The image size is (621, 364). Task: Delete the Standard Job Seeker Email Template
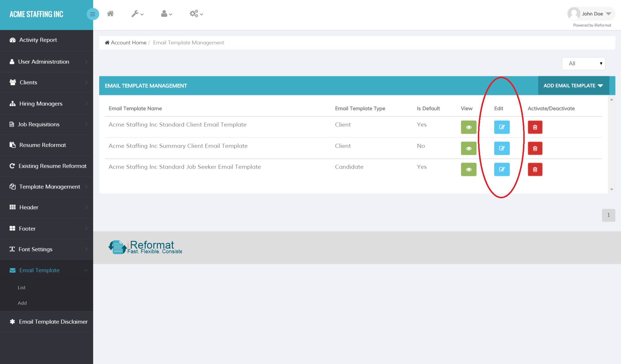pos(535,169)
